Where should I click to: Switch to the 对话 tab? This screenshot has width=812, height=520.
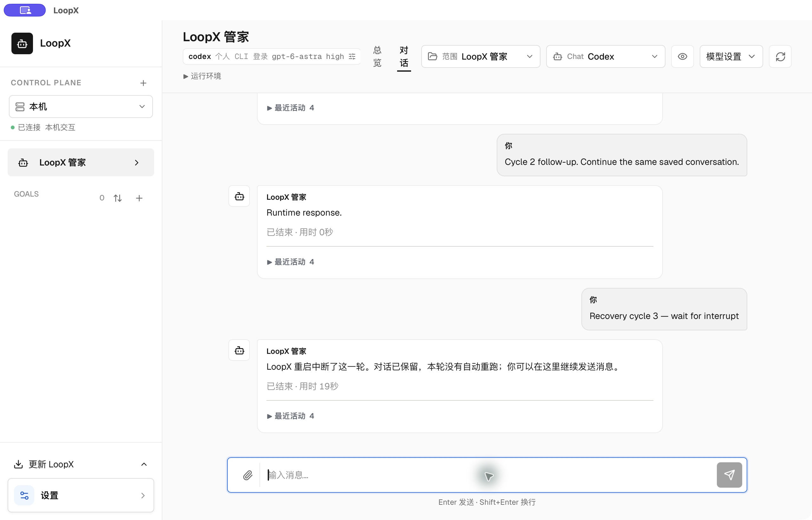pos(404,56)
